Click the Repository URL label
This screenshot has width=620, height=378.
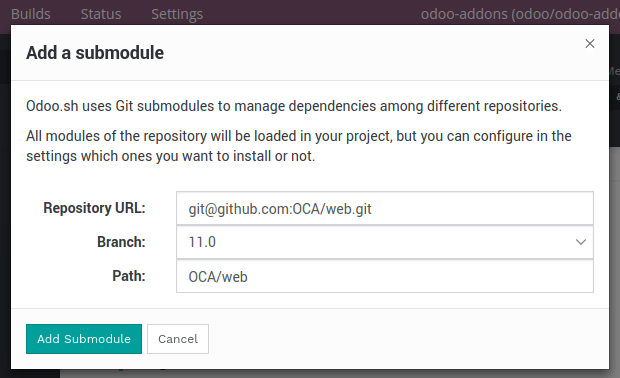[x=94, y=208]
